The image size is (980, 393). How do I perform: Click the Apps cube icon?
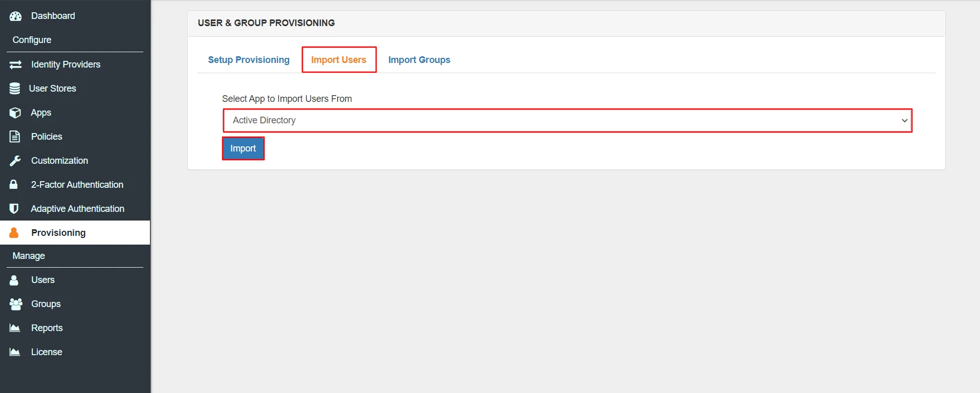[x=15, y=113]
